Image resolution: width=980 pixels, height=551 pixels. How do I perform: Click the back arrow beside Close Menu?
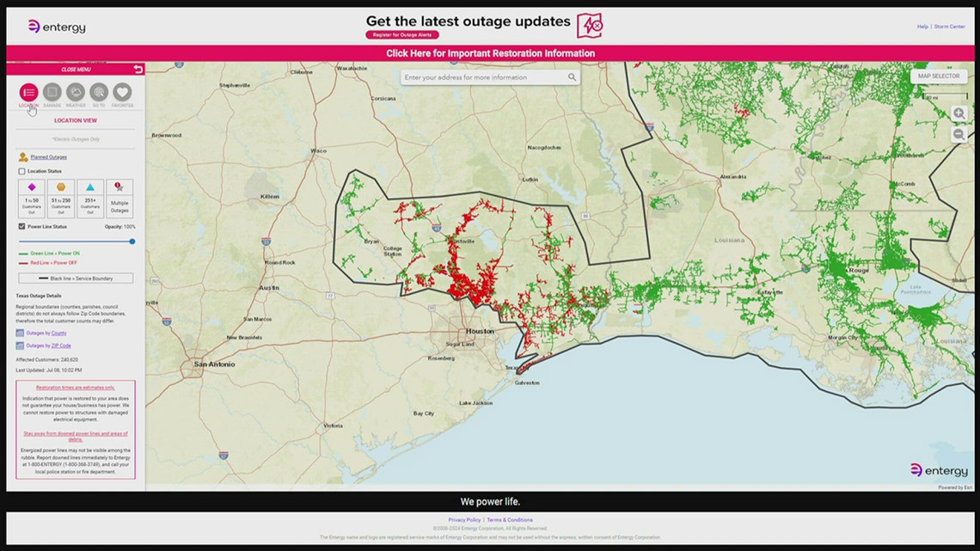click(138, 70)
